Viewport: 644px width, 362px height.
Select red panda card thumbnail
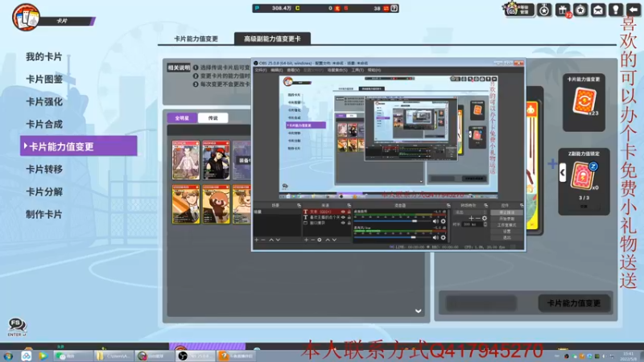216,204
